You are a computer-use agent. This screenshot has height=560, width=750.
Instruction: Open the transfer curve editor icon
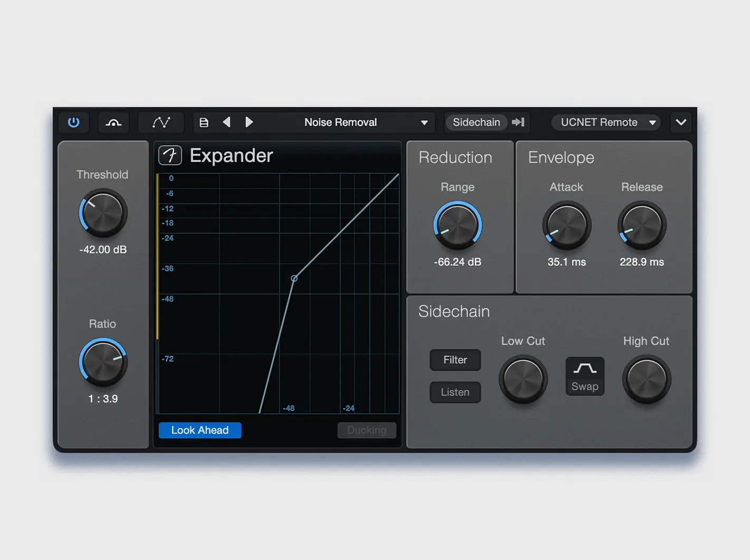[161, 122]
